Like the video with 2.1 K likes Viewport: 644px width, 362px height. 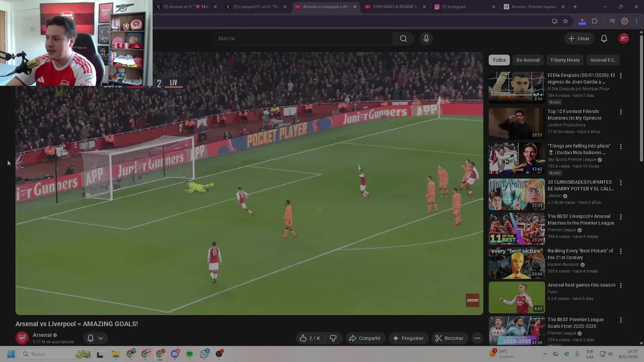tap(310, 338)
